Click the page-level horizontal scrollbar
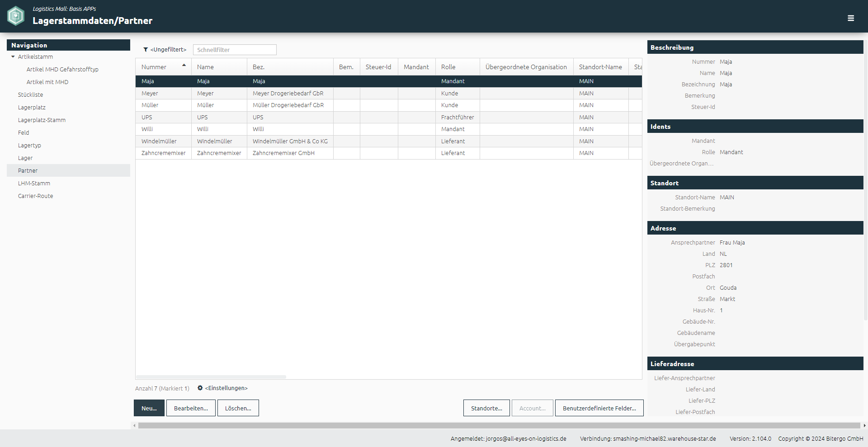This screenshot has width=868, height=447. 499,425
